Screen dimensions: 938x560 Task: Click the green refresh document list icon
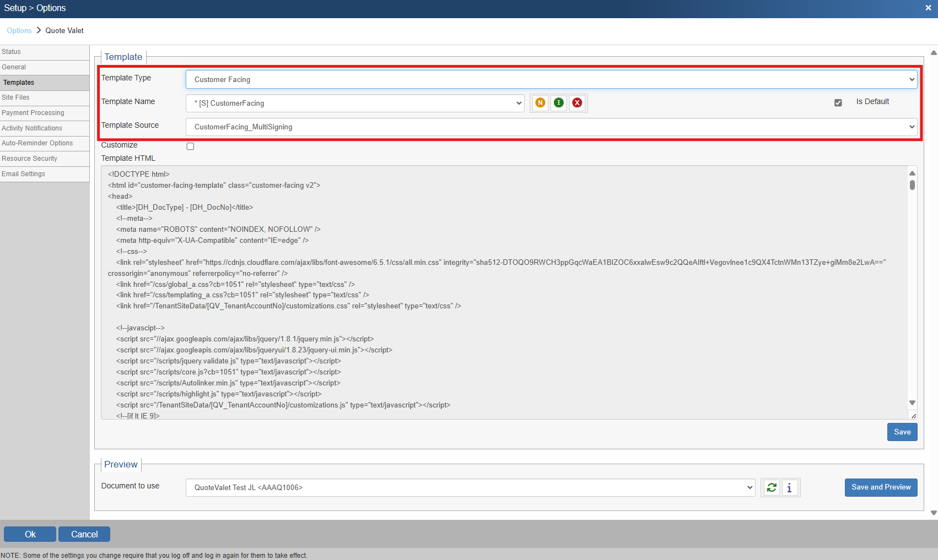coord(772,487)
